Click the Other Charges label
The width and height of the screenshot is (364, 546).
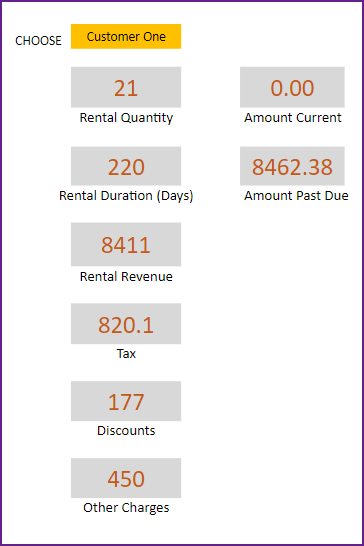coord(126,508)
